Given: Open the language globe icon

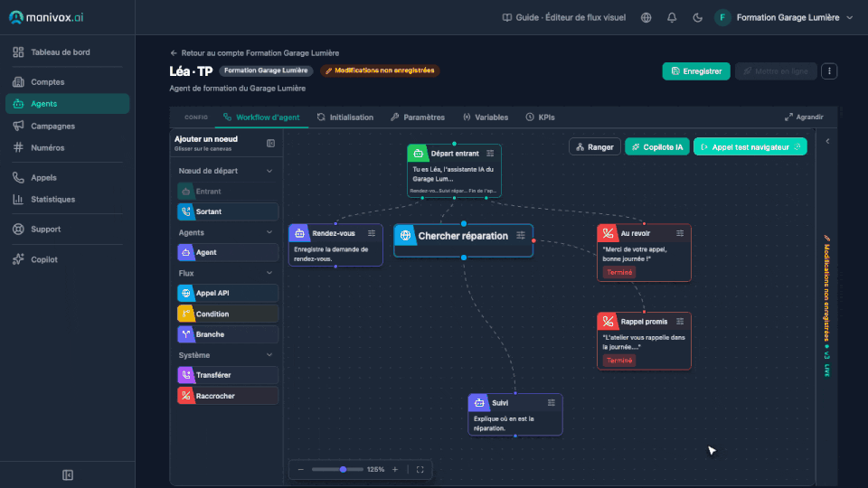Looking at the screenshot, I should (x=646, y=18).
